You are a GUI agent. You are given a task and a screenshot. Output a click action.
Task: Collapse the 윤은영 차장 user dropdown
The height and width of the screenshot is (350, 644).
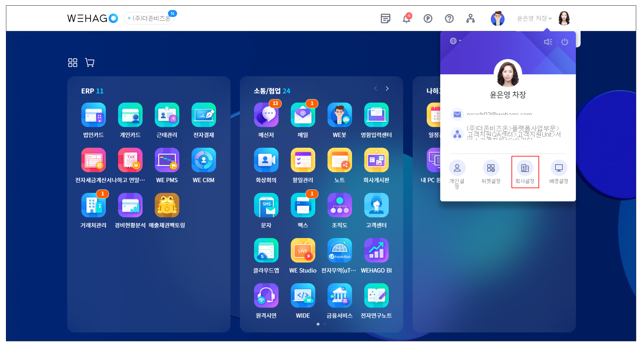(x=534, y=19)
